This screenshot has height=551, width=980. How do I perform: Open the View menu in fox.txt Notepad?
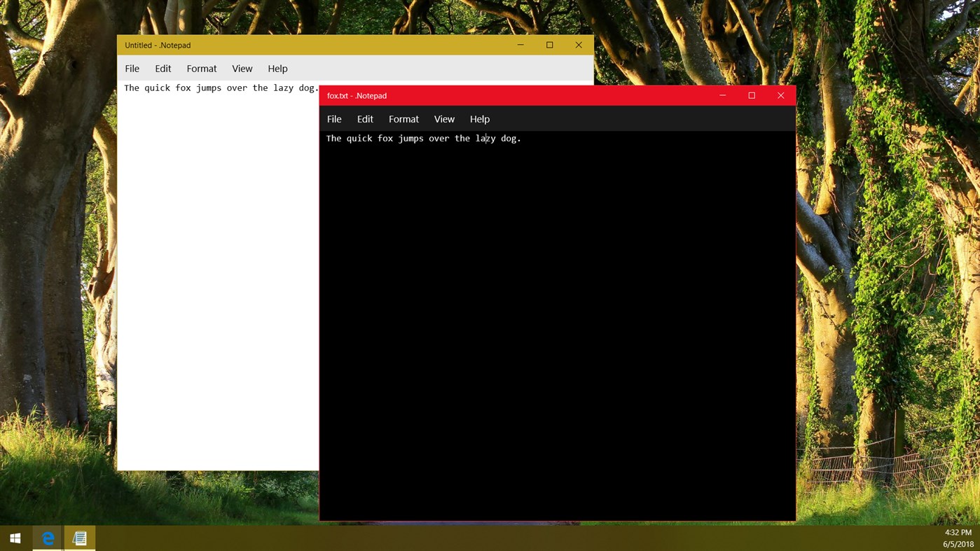click(444, 119)
